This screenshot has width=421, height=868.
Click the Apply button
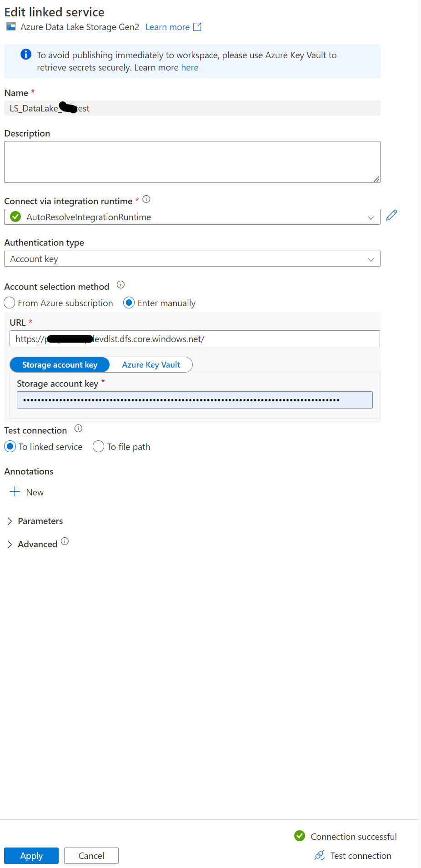click(31, 856)
